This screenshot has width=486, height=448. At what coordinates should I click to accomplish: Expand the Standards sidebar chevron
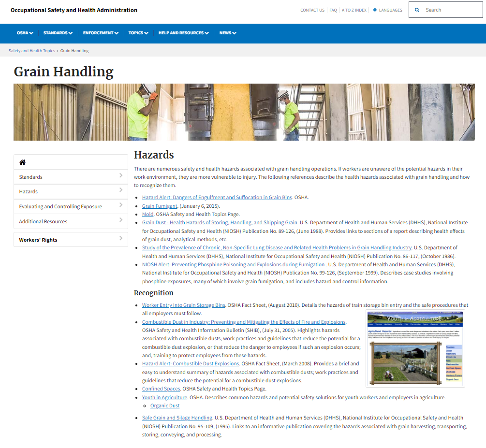click(x=120, y=176)
